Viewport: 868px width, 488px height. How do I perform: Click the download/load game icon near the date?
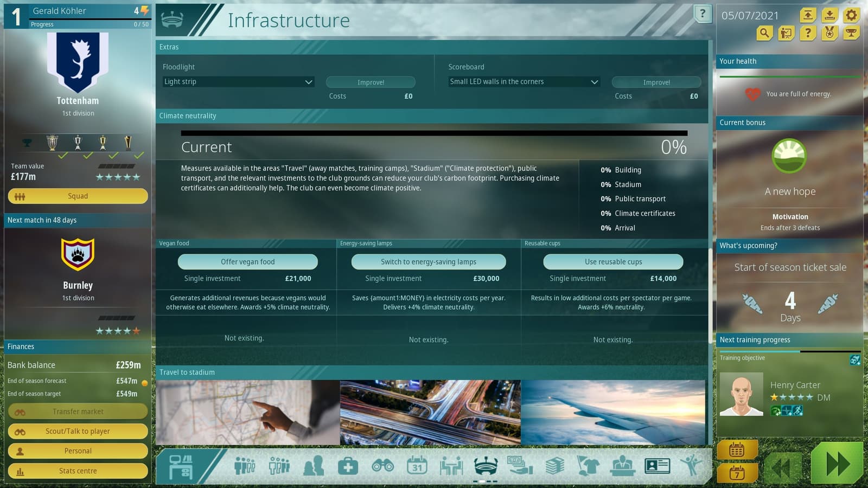click(829, 15)
